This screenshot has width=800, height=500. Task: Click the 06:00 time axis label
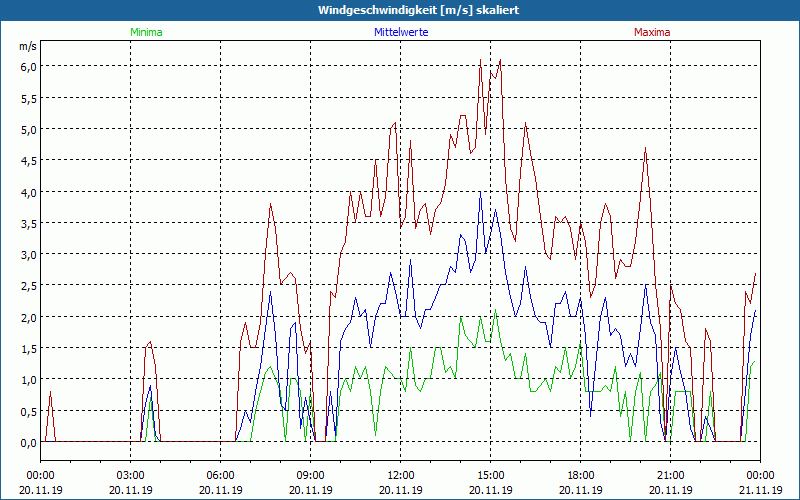pyautogui.click(x=221, y=475)
